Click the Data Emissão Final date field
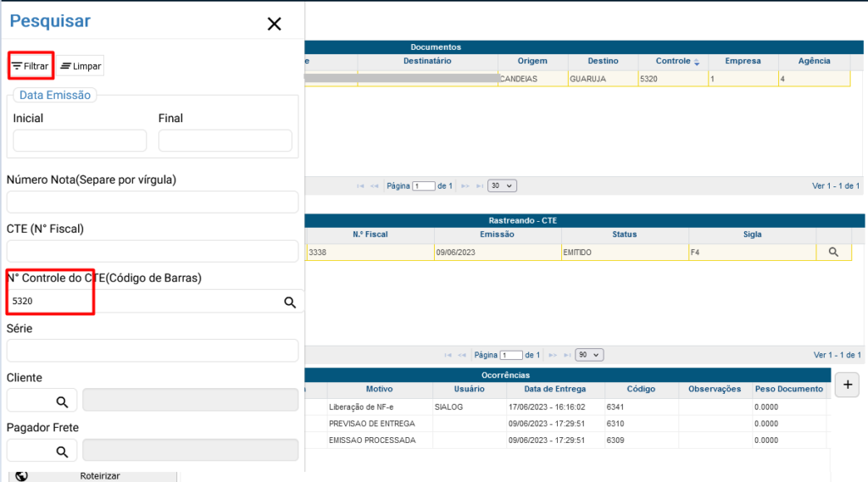This screenshot has width=868, height=482. coord(225,141)
